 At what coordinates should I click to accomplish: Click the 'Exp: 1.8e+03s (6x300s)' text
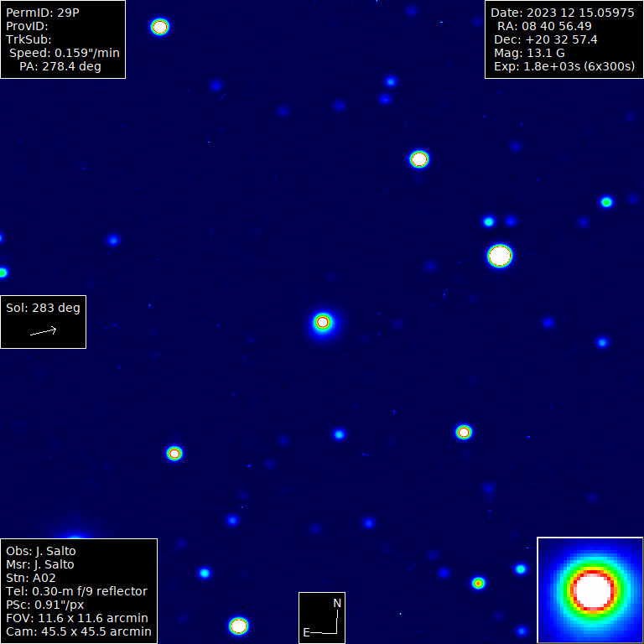(x=564, y=66)
